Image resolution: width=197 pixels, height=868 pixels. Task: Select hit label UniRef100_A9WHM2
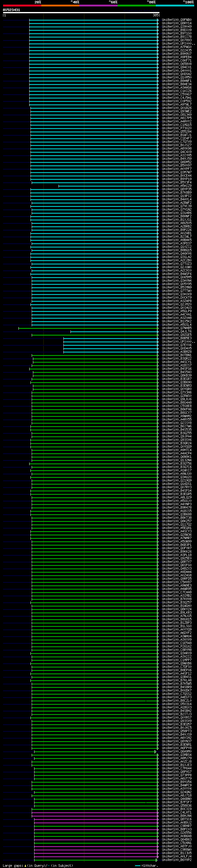tap(177, 416)
